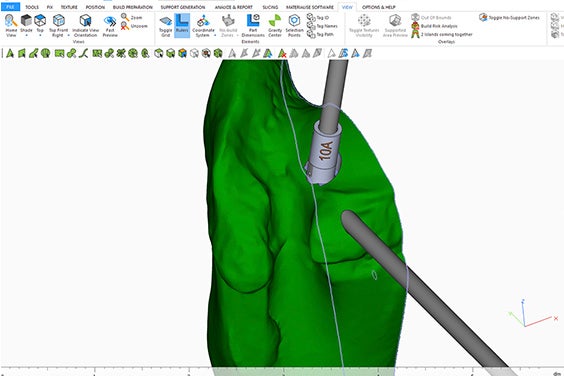Enable Build Risk Analysis overlay
The image size is (564, 376).
435,26
